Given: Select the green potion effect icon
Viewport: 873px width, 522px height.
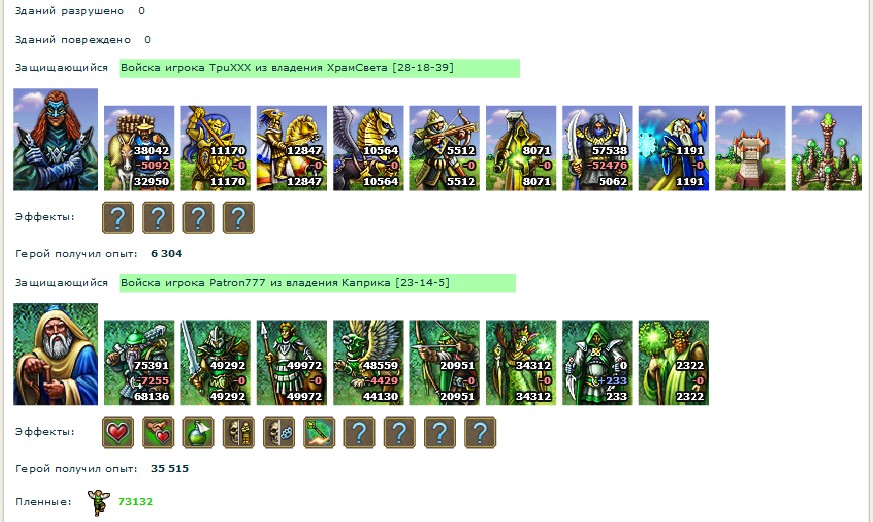Looking at the screenshot, I should tap(198, 432).
